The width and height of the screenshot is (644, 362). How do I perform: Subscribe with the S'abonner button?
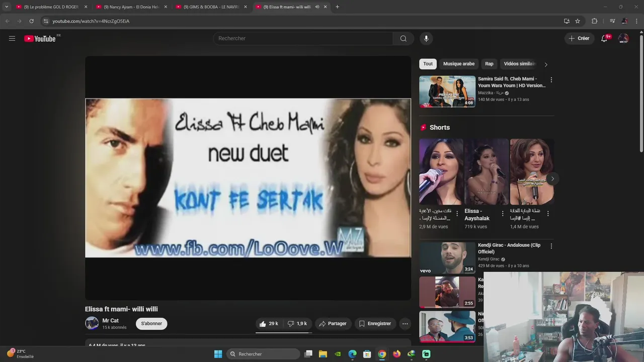pos(151,323)
